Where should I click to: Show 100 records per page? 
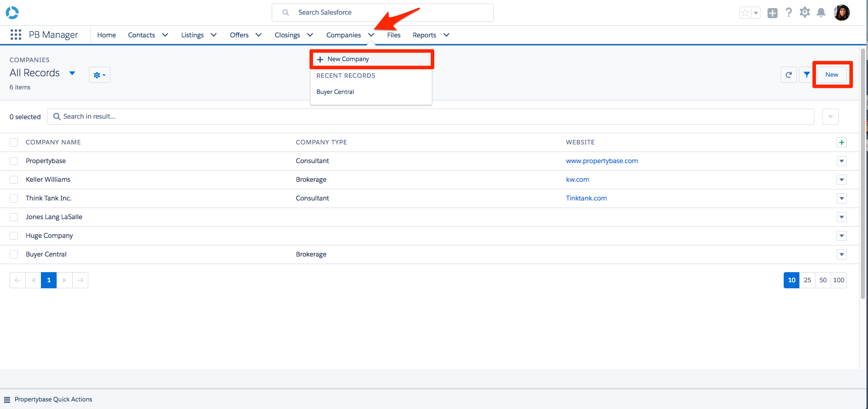(839, 280)
